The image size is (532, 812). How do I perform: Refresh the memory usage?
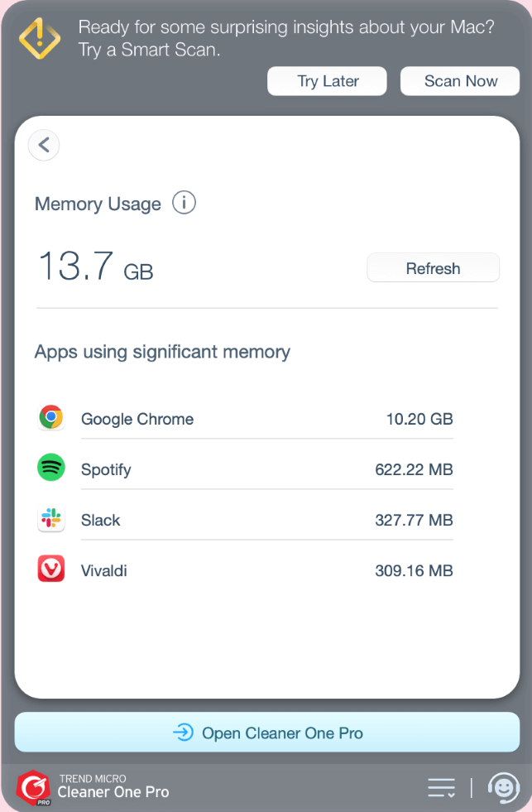[x=434, y=267]
